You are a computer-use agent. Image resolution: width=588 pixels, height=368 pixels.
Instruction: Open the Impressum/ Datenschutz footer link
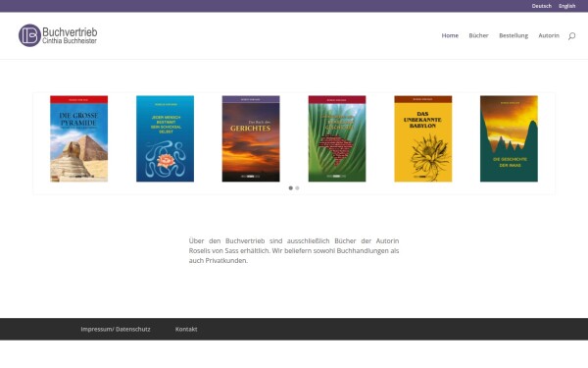click(x=116, y=329)
